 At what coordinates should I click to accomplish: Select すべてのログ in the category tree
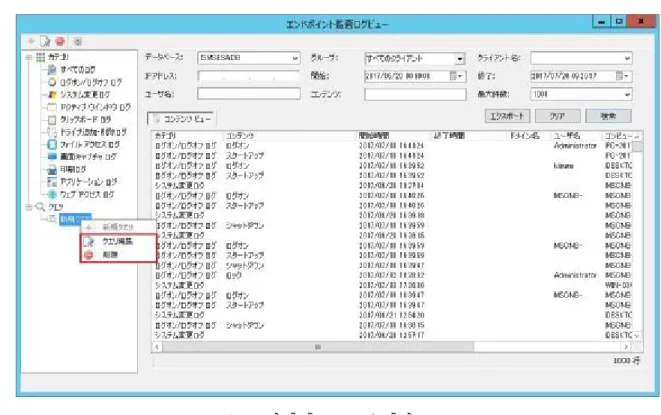coord(78,70)
